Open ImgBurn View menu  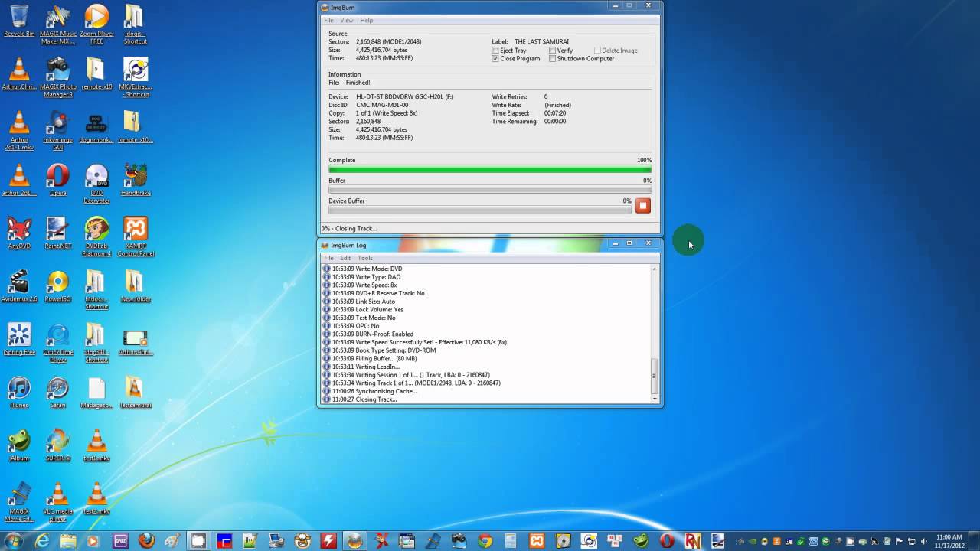coord(347,20)
